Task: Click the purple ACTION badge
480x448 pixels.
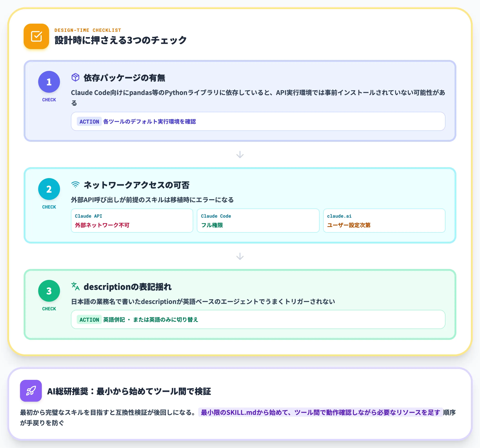Action: point(89,121)
